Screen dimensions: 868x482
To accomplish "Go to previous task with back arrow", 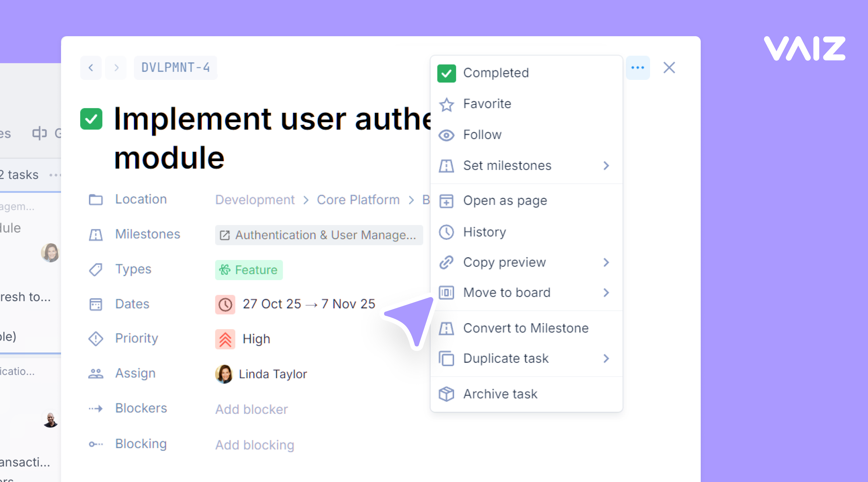I will click(91, 68).
